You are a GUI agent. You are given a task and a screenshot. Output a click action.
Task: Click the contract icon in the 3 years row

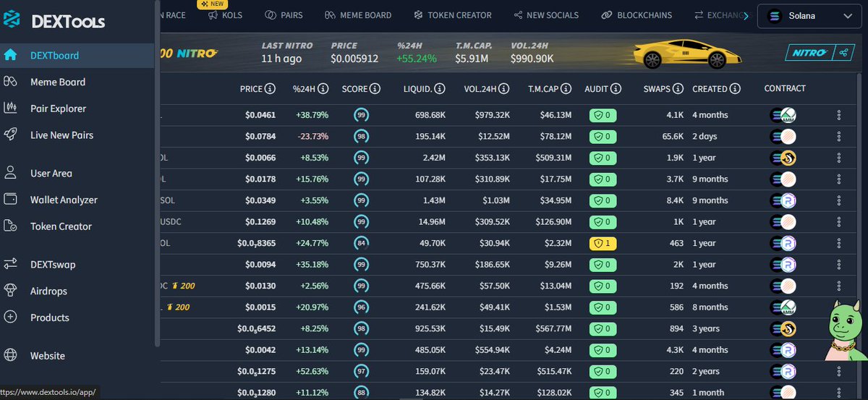coord(783,328)
